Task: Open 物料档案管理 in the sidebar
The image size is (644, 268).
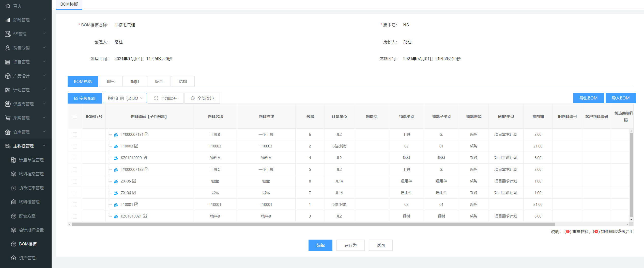Action: [x=31, y=174]
